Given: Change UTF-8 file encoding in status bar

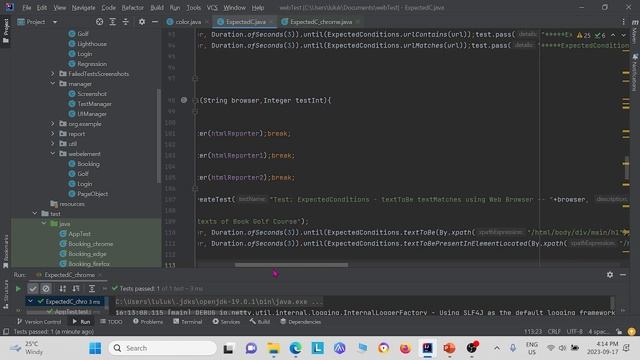Looking at the screenshot, I should [x=575, y=331].
